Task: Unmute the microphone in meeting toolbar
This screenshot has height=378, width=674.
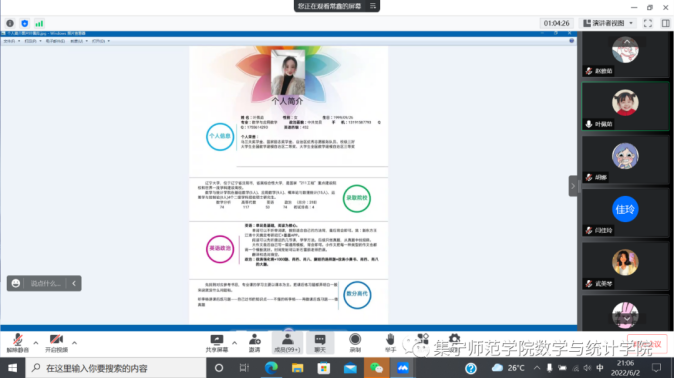Action: pos(18,343)
